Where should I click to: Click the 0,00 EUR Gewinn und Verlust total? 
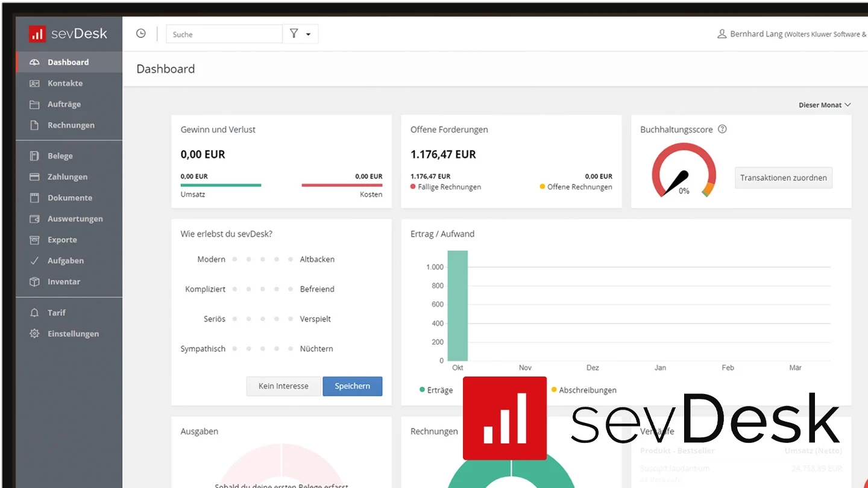click(x=203, y=154)
